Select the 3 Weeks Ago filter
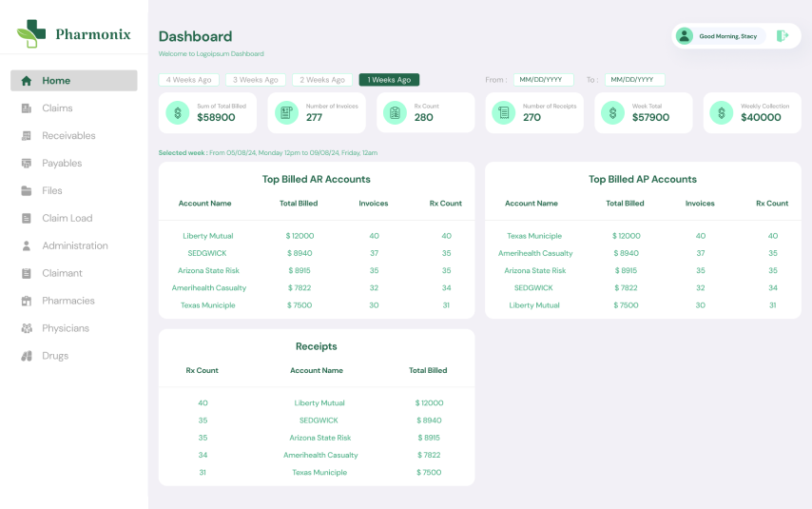The width and height of the screenshot is (812, 509). tap(256, 80)
